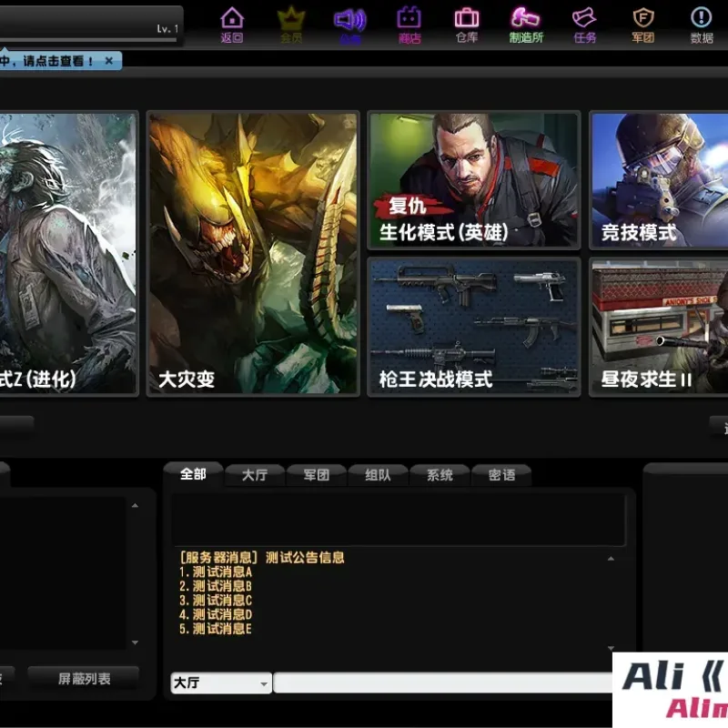Click the up arrow of the left list scrollbar
This screenshot has height=728, width=728.
tap(135, 505)
